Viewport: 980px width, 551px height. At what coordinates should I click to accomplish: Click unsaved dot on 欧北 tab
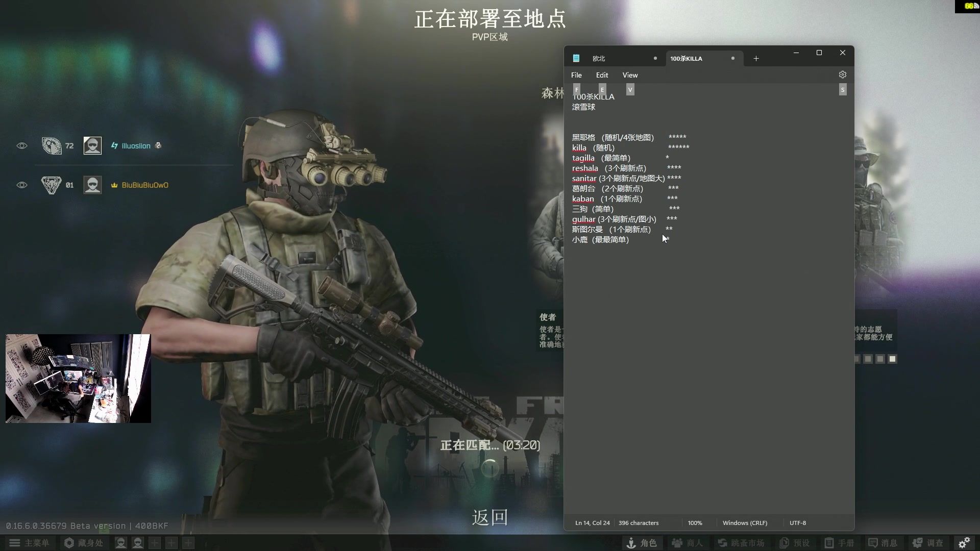pos(655,58)
